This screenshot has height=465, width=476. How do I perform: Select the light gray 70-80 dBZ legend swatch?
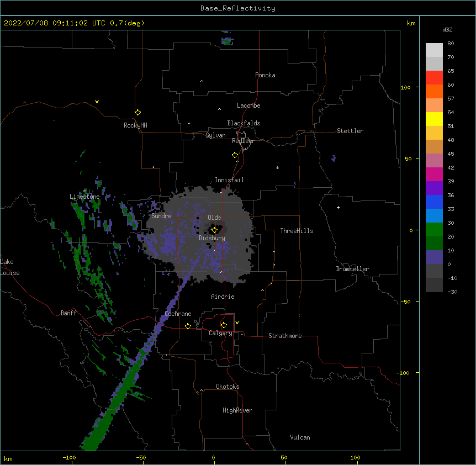[x=434, y=50]
